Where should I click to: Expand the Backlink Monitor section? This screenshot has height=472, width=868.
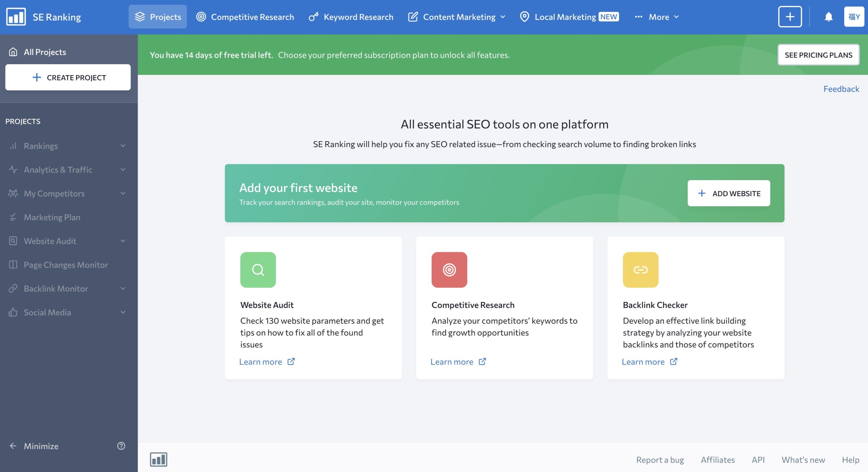(68, 288)
